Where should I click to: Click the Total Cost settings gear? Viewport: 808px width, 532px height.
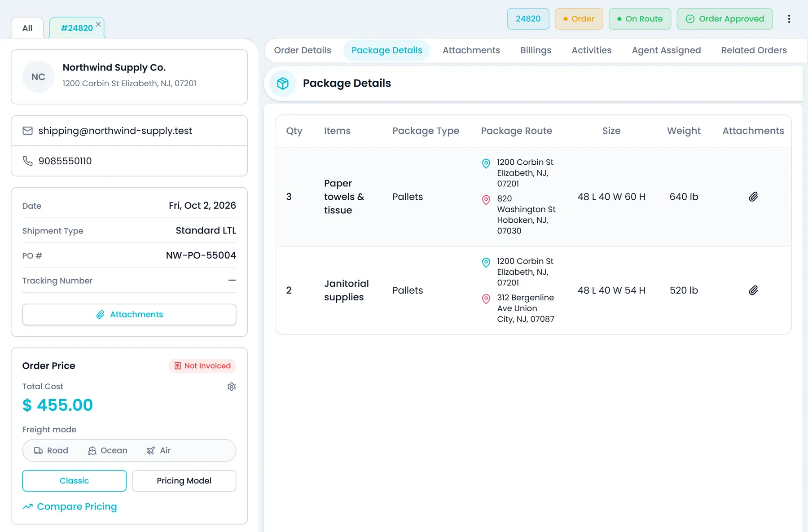[232, 387]
